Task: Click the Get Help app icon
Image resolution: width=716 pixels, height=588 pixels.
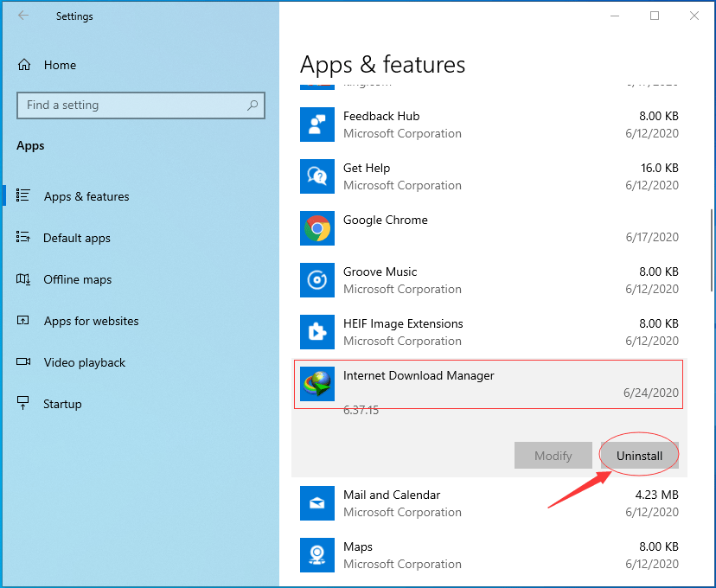Action: [x=317, y=176]
